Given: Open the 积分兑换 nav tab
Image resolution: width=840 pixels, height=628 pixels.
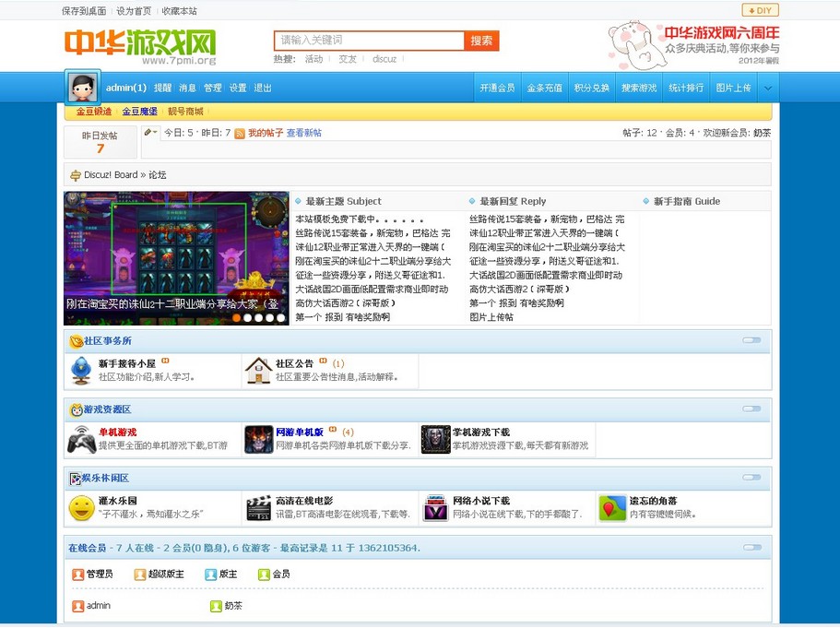Looking at the screenshot, I should [x=591, y=88].
